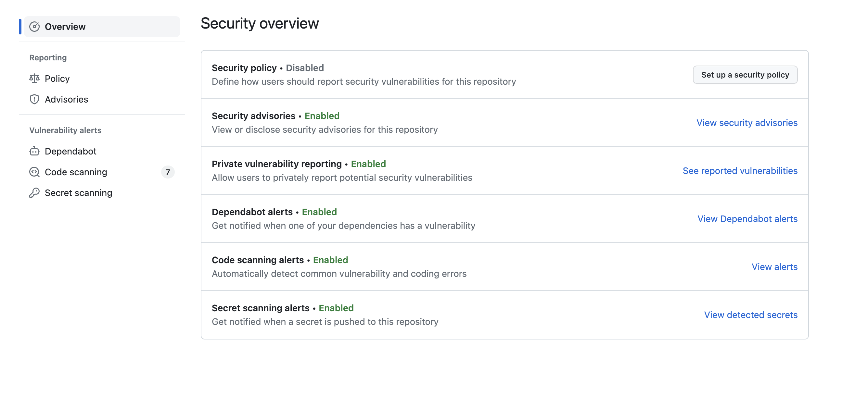The image size is (868, 394).
Task: Open the Policy page in the sidebar
Action: [x=57, y=78]
